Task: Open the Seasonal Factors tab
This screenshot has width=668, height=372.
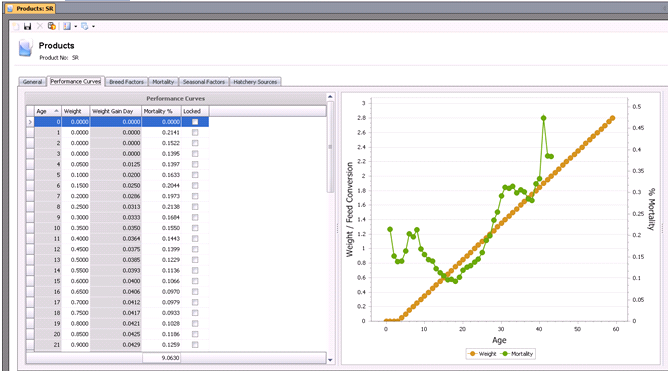Action: 204,82
